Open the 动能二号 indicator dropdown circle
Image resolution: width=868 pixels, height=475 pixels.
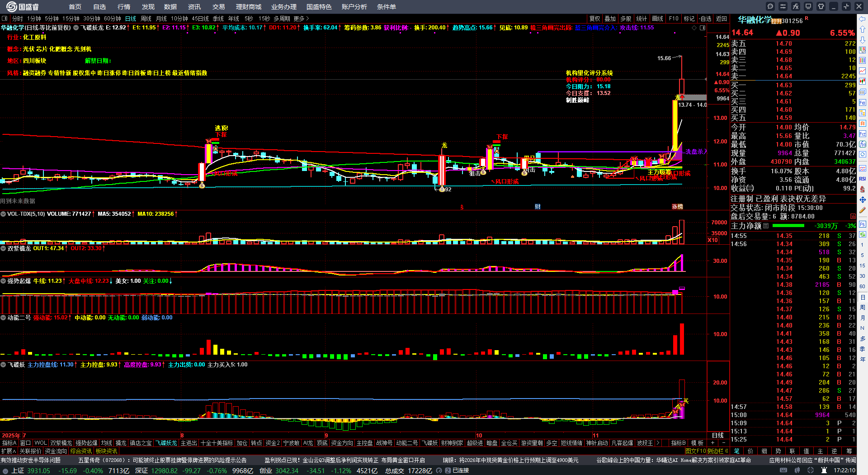click(3, 318)
